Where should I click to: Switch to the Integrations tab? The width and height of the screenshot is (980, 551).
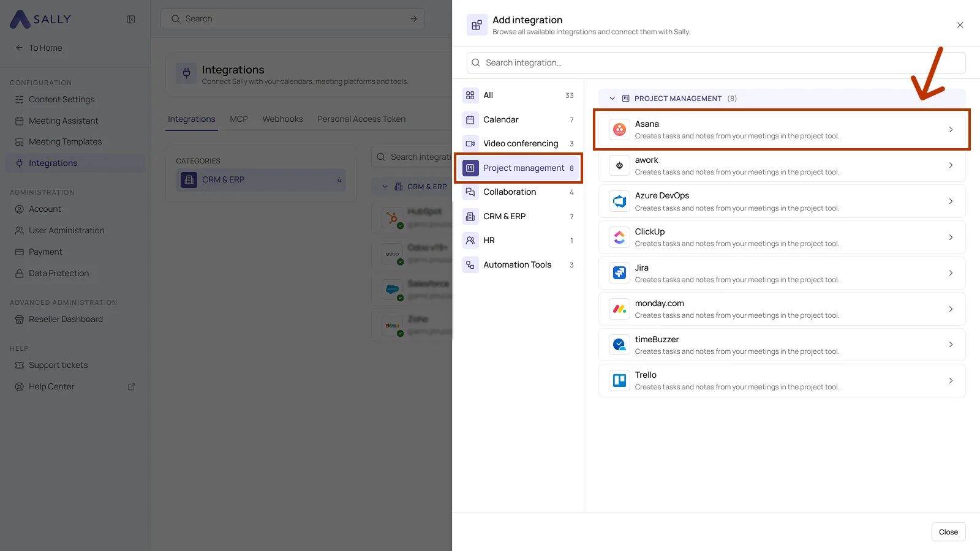click(x=192, y=119)
